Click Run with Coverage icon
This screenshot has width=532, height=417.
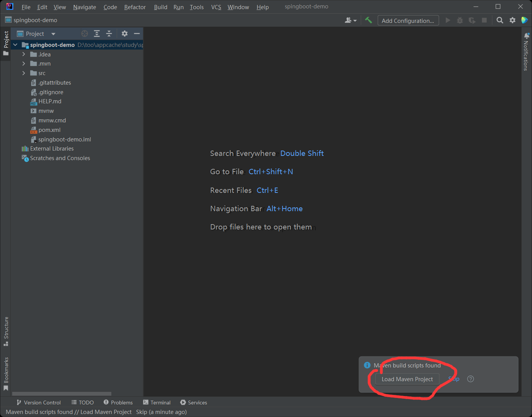[472, 20]
